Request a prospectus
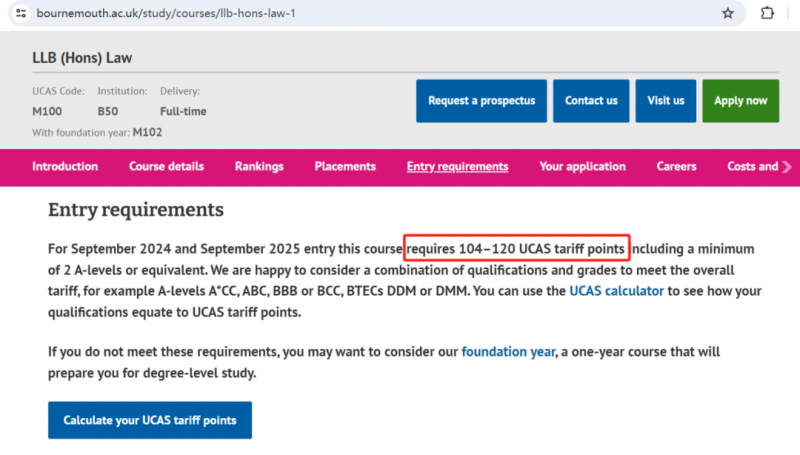Image resolution: width=800 pixels, height=455 pixels. (481, 101)
